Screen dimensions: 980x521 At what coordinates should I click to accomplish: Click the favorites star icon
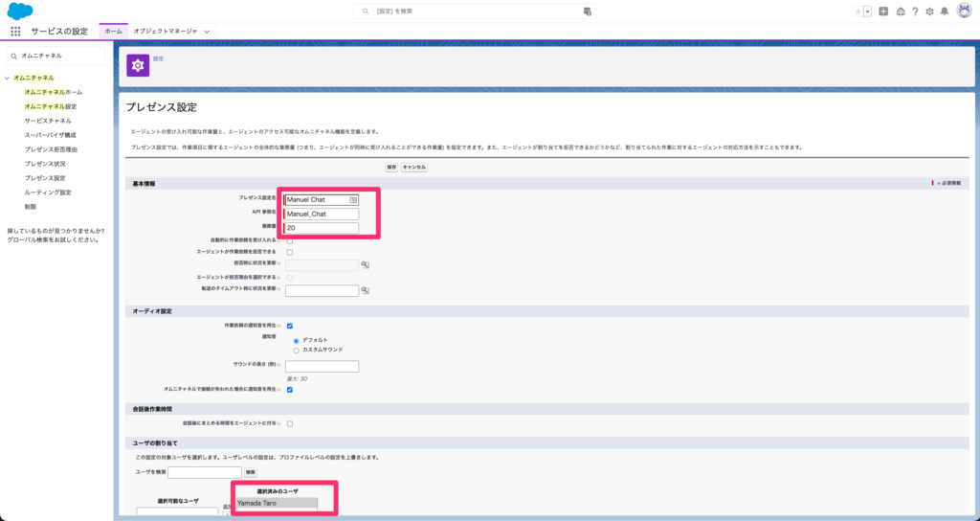point(857,11)
